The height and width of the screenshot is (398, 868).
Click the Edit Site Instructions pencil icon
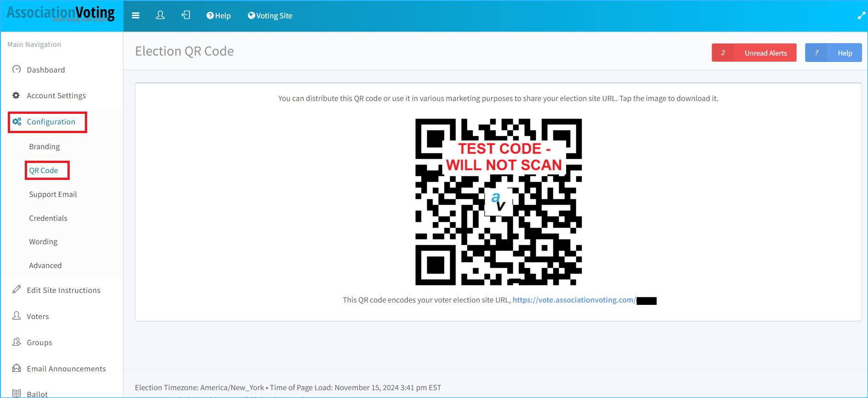click(17, 289)
